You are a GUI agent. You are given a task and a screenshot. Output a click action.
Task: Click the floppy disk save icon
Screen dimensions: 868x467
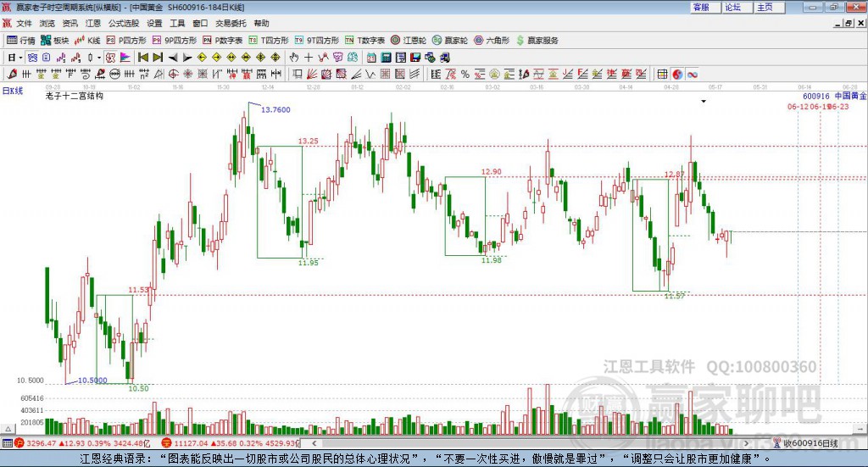415,57
